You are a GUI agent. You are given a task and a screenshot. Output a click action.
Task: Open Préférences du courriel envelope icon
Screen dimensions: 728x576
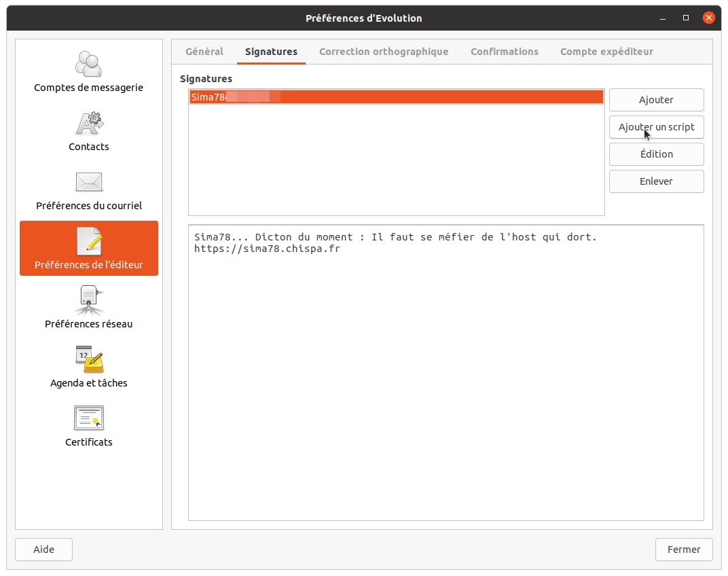(x=88, y=182)
